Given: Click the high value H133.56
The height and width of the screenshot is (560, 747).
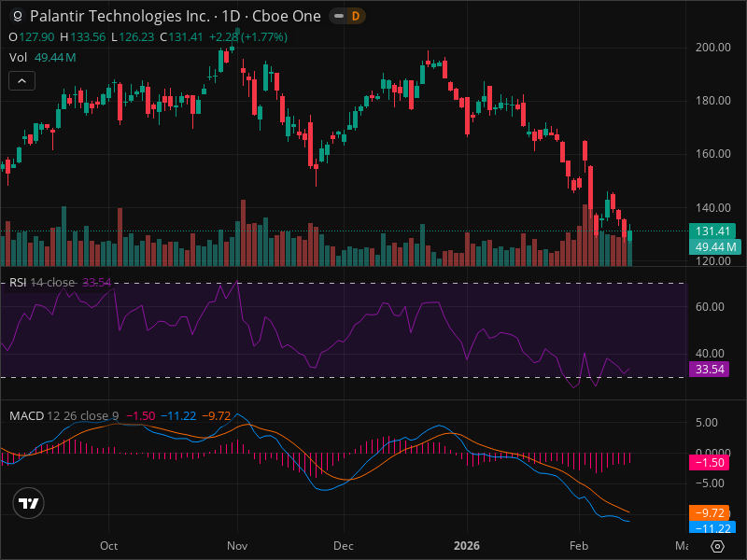Looking at the screenshot, I should coord(83,37).
